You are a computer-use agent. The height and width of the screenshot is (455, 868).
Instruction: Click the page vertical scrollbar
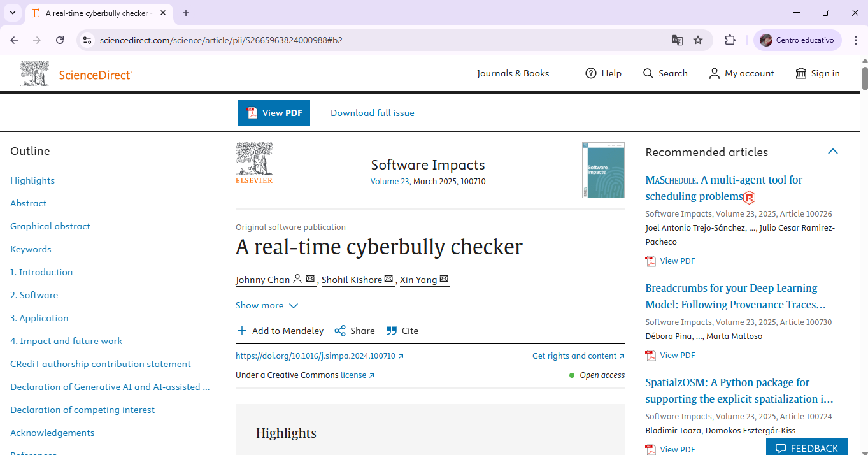(x=864, y=255)
